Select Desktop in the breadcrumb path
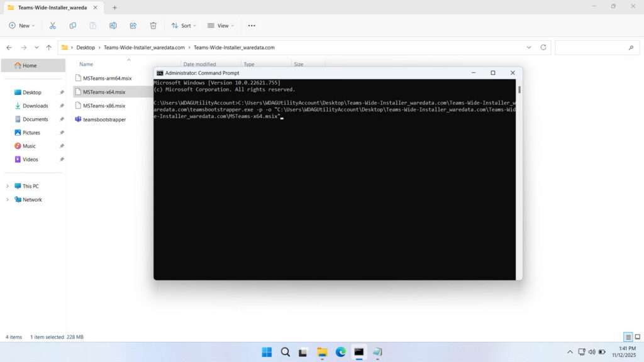 click(86, 47)
